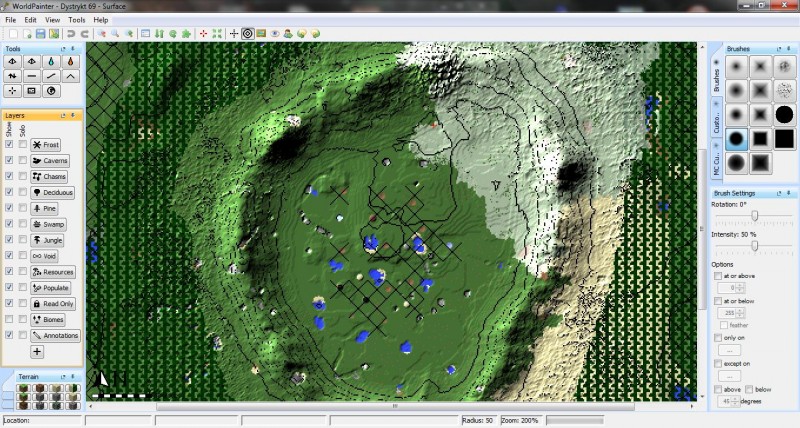Select the highlighted round brush

point(736,139)
